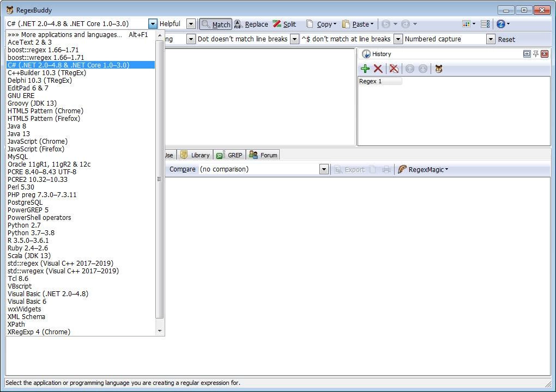Switch to Replace mode
The height and width of the screenshot is (392, 556).
(x=251, y=24)
